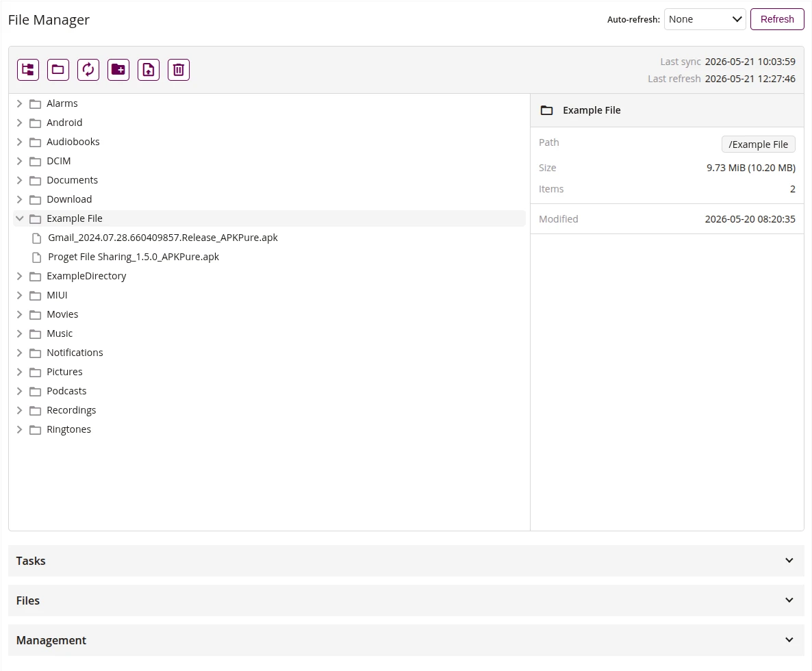Select the Download folder label
812x671 pixels.
(x=69, y=199)
